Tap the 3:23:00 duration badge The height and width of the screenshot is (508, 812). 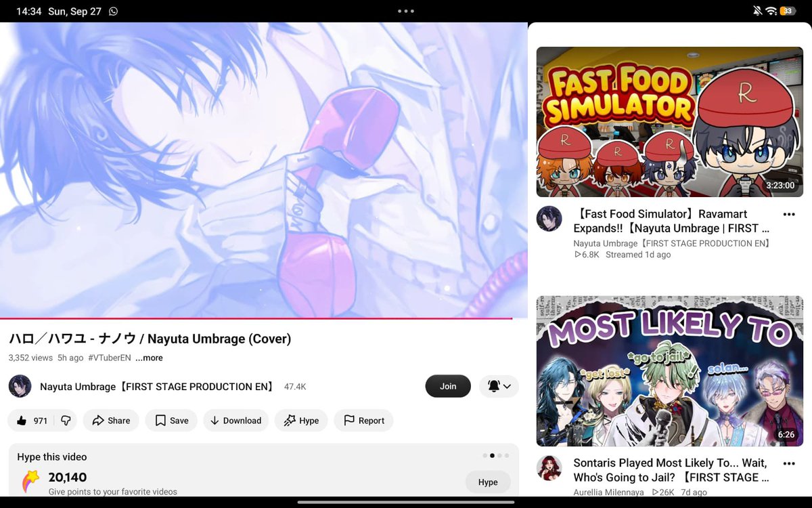tap(780, 185)
